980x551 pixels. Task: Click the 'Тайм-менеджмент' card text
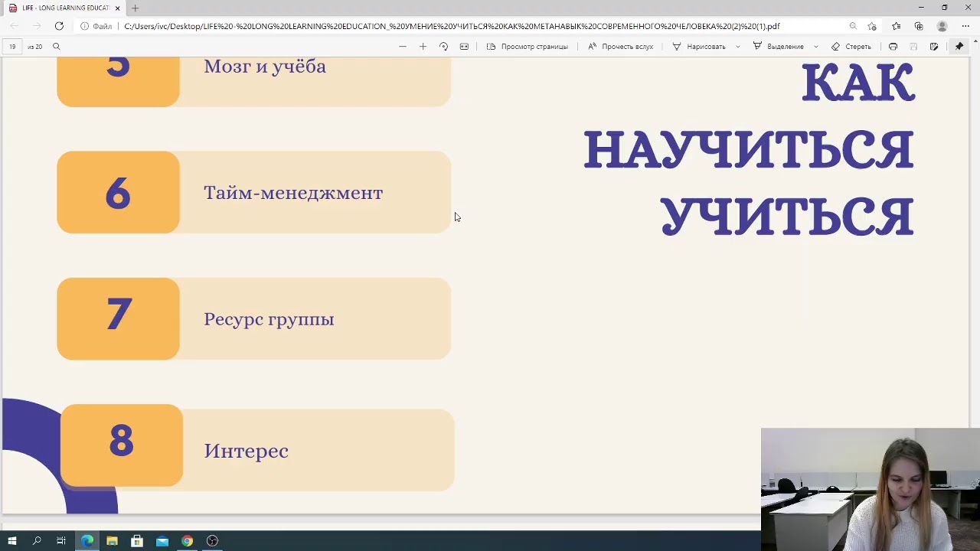pos(293,193)
